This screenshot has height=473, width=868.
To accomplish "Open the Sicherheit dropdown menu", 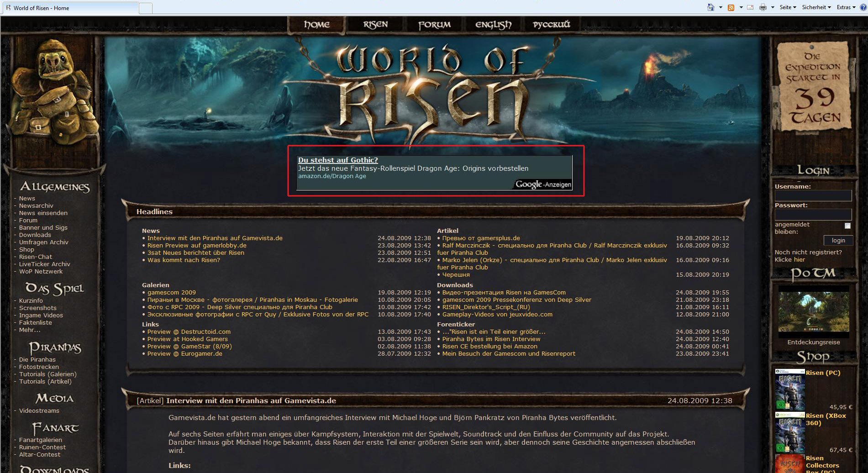I will pyautogui.click(x=816, y=7).
